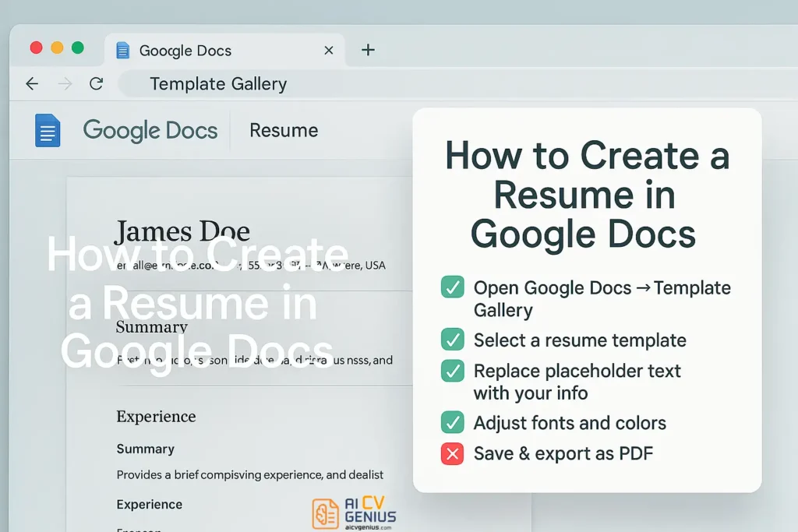798x532 pixels.
Task: Open the Resume header label
Action: (284, 131)
